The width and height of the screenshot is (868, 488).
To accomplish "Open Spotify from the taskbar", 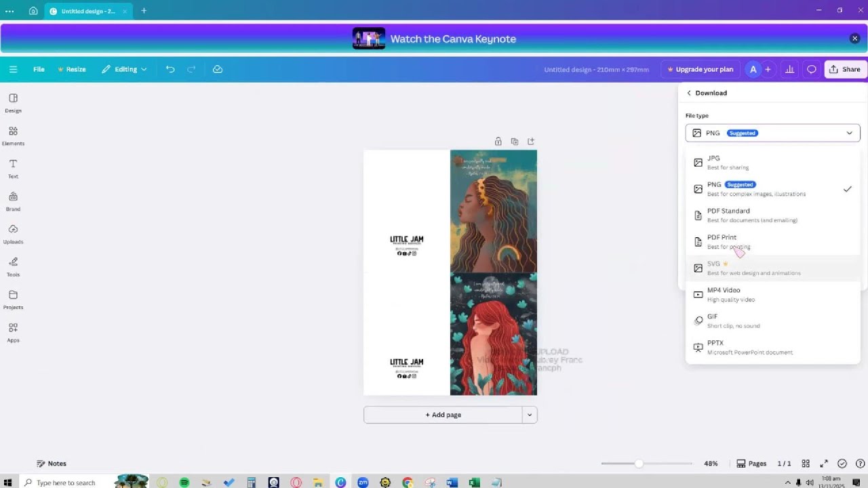I will click(184, 483).
